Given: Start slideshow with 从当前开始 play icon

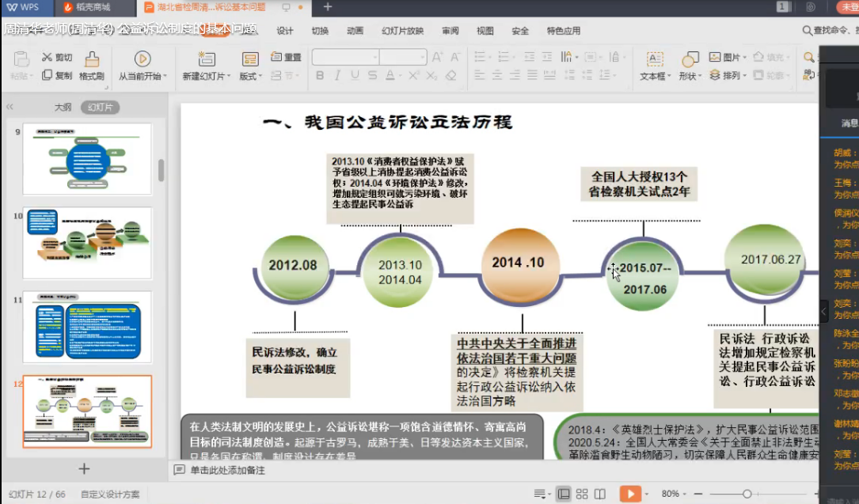Looking at the screenshot, I should pyautogui.click(x=143, y=59).
